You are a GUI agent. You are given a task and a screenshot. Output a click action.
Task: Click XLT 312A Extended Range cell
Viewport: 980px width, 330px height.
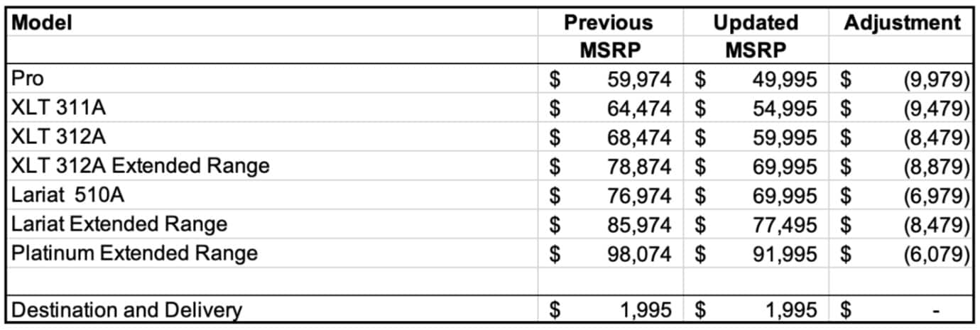[x=141, y=166]
